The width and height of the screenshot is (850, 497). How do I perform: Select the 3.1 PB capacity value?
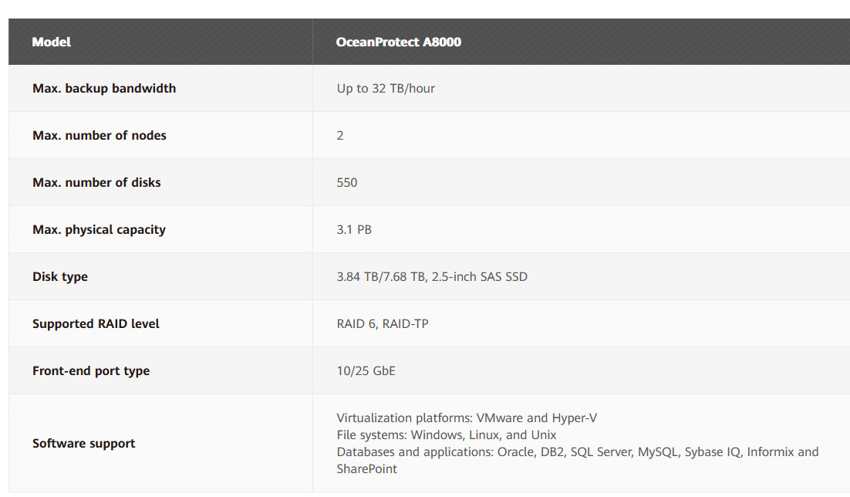354,230
